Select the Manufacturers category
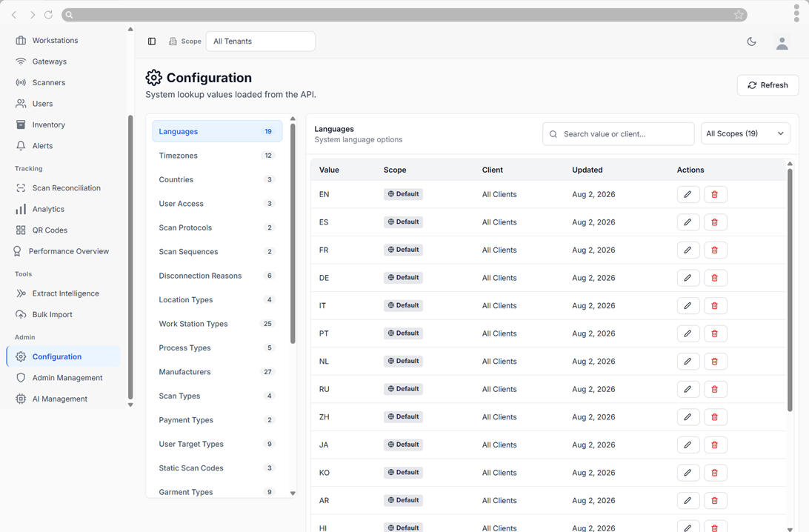This screenshot has height=532, width=809. (x=217, y=371)
